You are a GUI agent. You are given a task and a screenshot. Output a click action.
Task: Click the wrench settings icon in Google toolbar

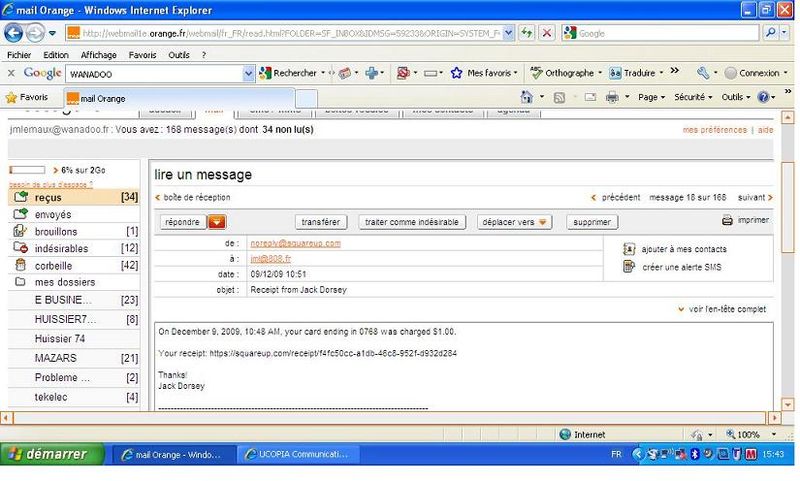pyautogui.click(x=703, y=73)
